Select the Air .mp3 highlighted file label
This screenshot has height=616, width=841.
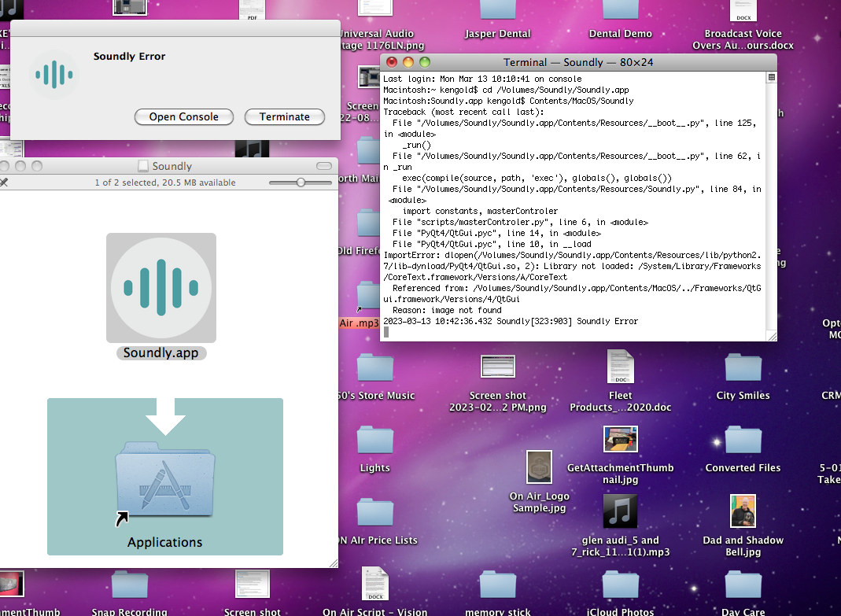coord(359,323)
